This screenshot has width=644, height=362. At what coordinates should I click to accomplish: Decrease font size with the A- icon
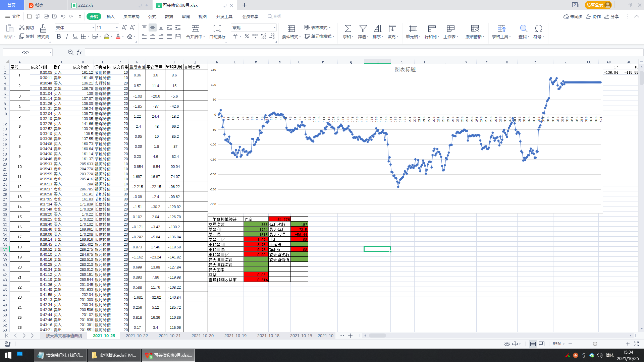[x=132, y=27]
